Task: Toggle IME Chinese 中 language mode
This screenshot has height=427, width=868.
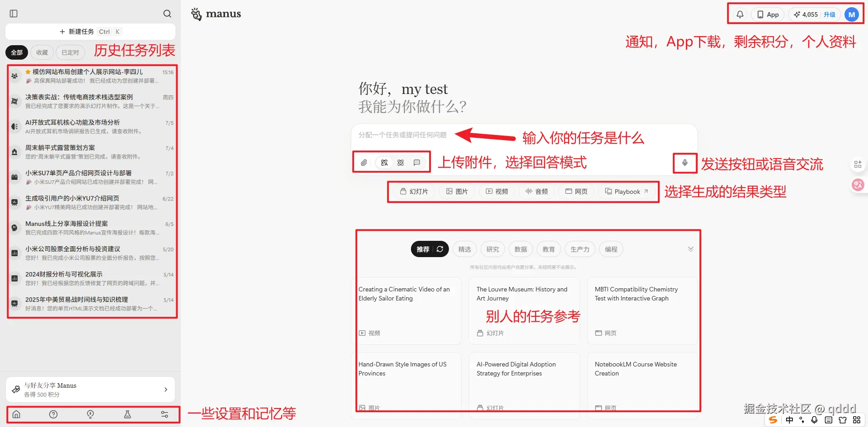Action: tap(789, 420)
